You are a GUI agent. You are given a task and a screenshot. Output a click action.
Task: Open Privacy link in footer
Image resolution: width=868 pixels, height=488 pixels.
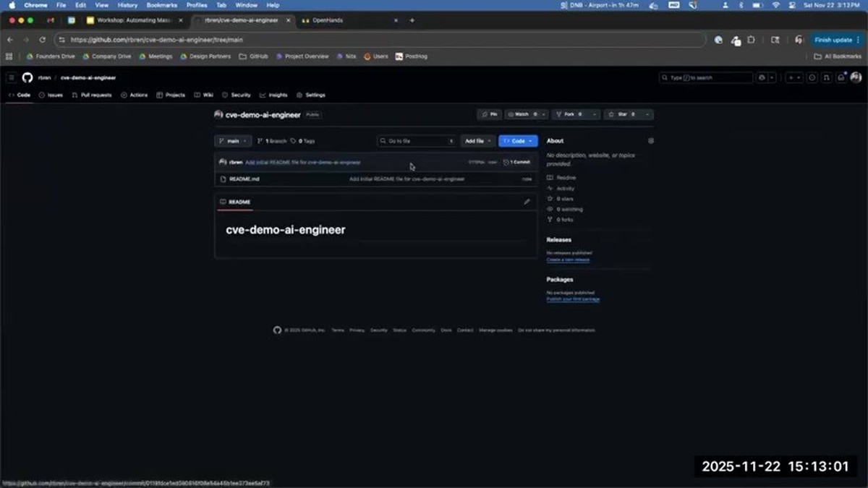pos(357,330)
